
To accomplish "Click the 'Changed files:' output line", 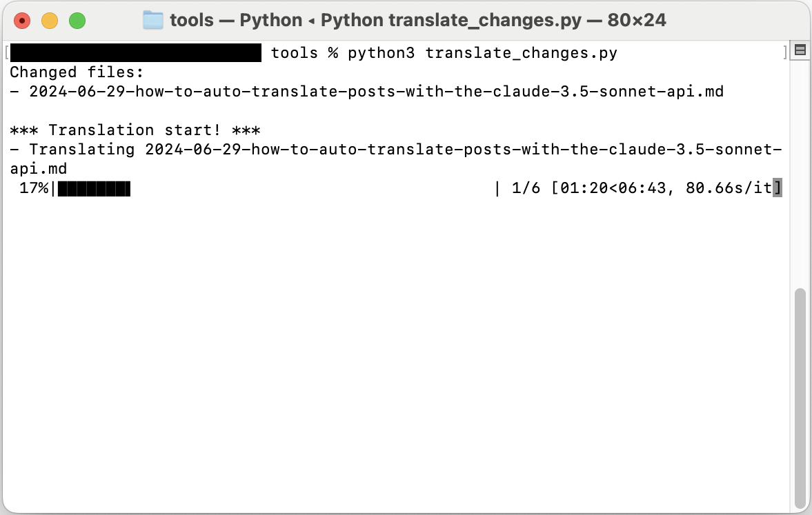I will 77,72.
